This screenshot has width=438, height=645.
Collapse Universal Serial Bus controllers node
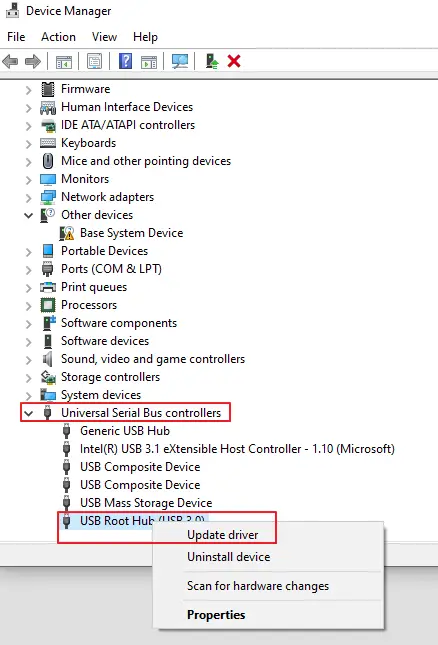[x=28, y=413]
